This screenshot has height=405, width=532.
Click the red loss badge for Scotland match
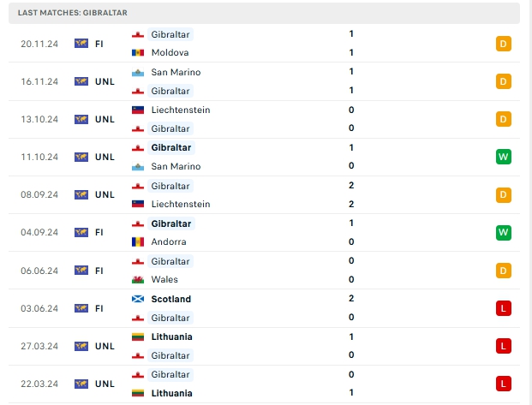click(503, 308)
